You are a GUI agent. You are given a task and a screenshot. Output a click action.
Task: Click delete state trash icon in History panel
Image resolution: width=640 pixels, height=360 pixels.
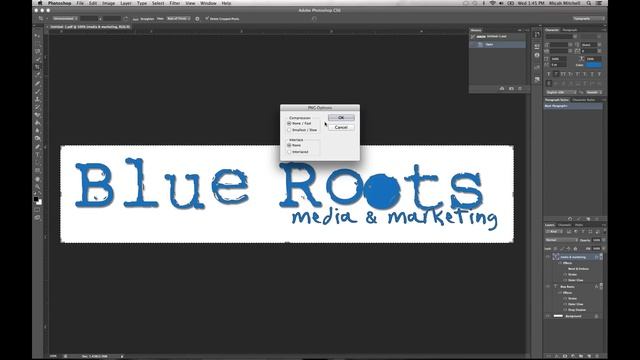[520, 89]
